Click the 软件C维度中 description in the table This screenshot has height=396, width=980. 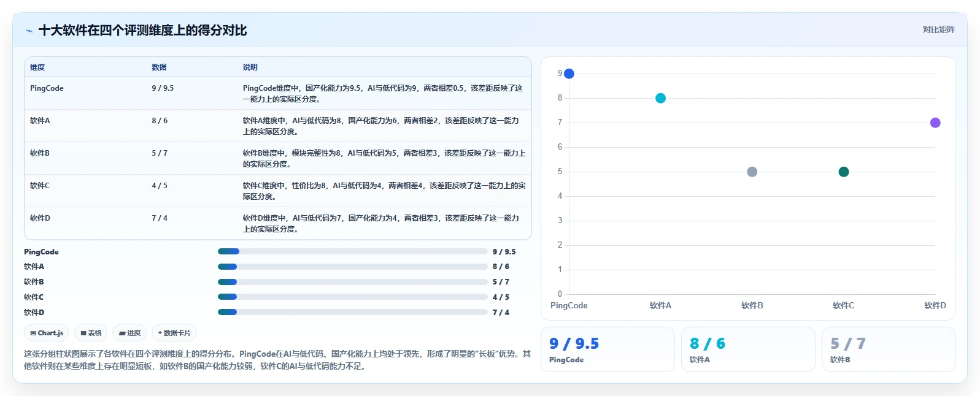coord(384,191)
